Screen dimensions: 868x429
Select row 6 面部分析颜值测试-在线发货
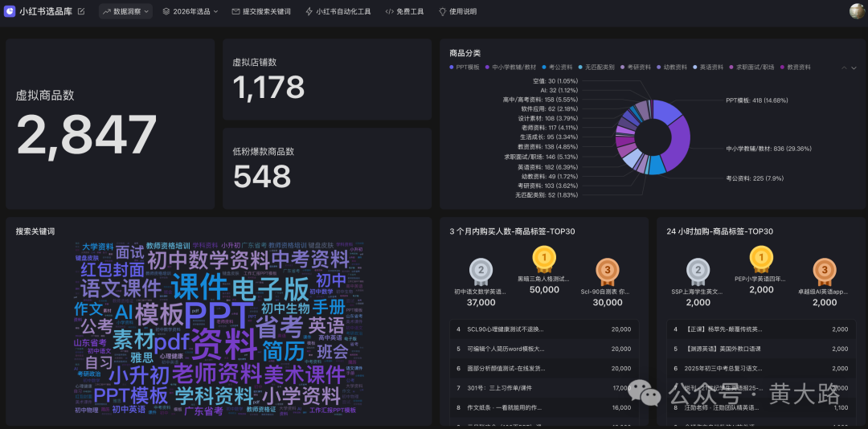[x=544, y=368]
